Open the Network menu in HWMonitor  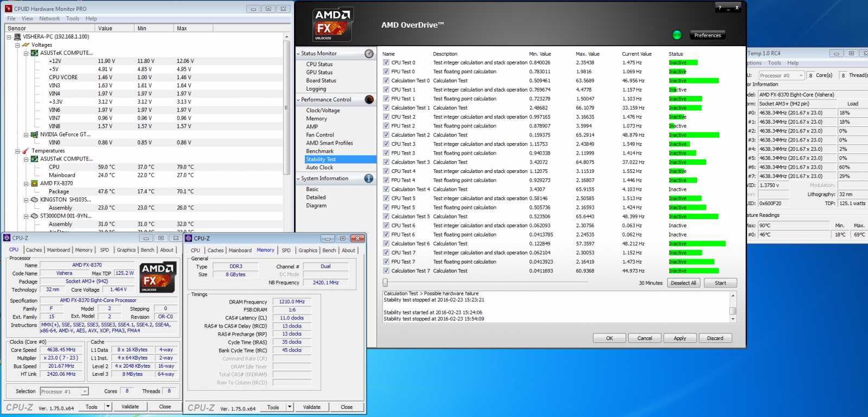(49, 18)
